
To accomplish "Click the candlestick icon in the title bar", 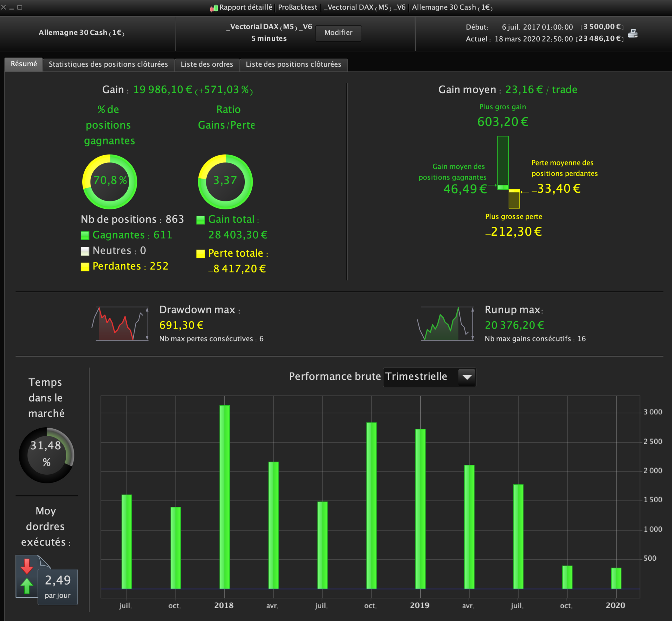I will [x=213, y=8].
